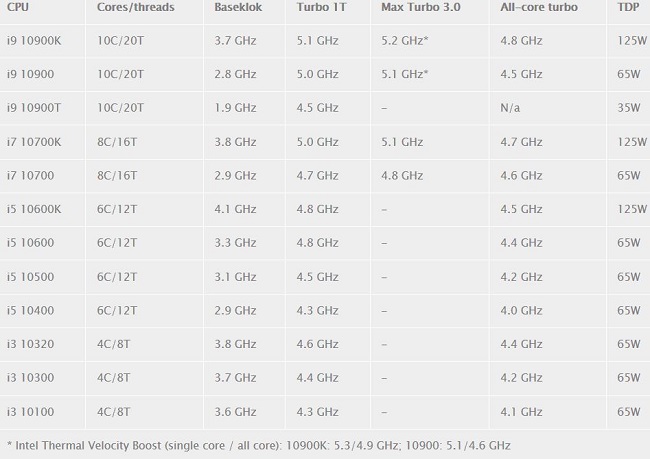Screen dimensions: 650x459
Task: Click the Thermal Velocity Boost footnote text
Action: point(259,446)
